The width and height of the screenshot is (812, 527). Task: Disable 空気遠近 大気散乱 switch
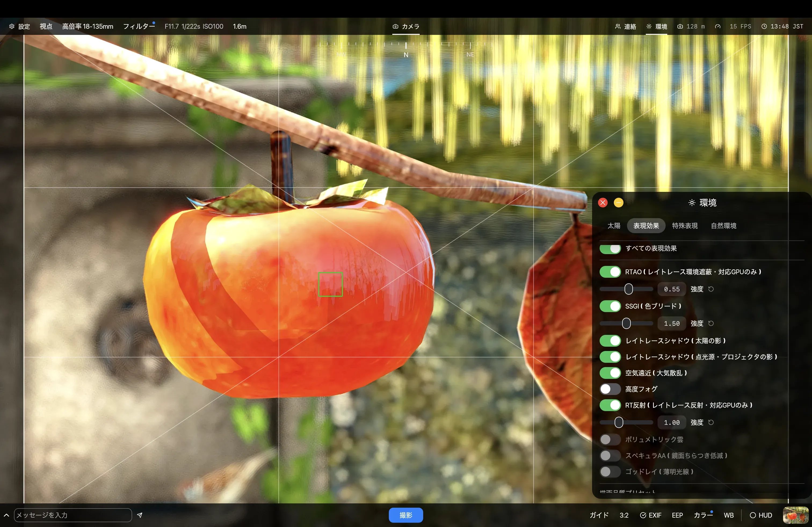coord(610,373)
